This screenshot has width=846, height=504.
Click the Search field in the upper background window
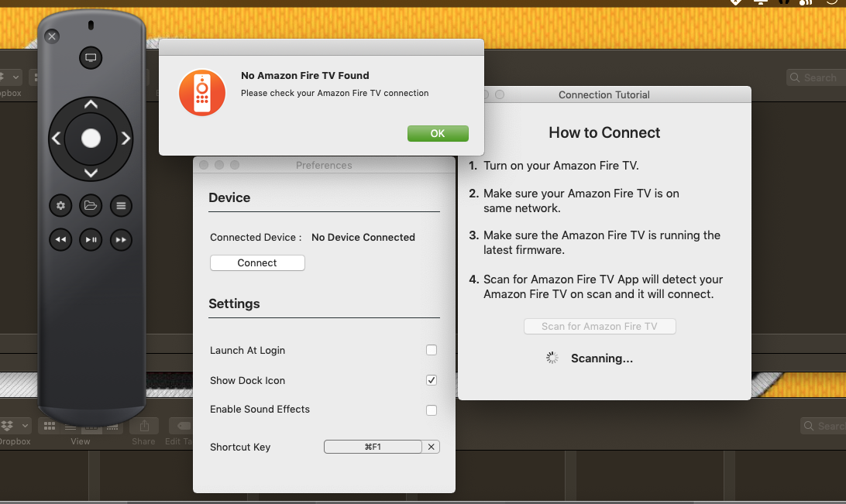(817, 77)
